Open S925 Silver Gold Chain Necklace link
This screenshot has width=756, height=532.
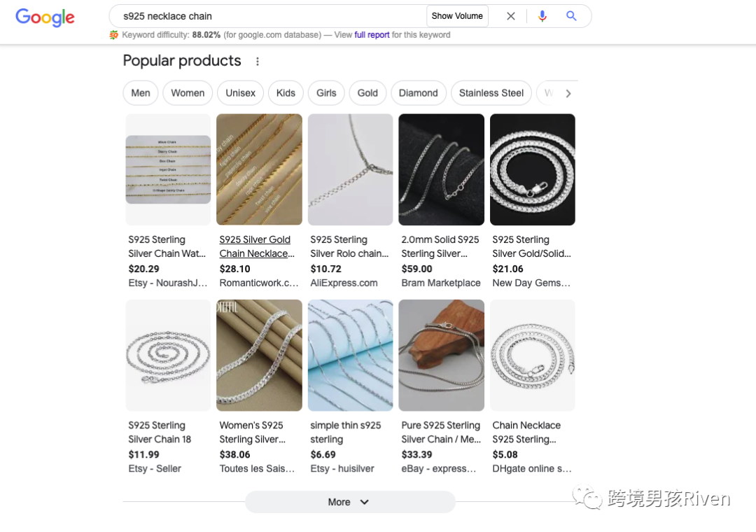pyautogui.click(x=256, y=246)
